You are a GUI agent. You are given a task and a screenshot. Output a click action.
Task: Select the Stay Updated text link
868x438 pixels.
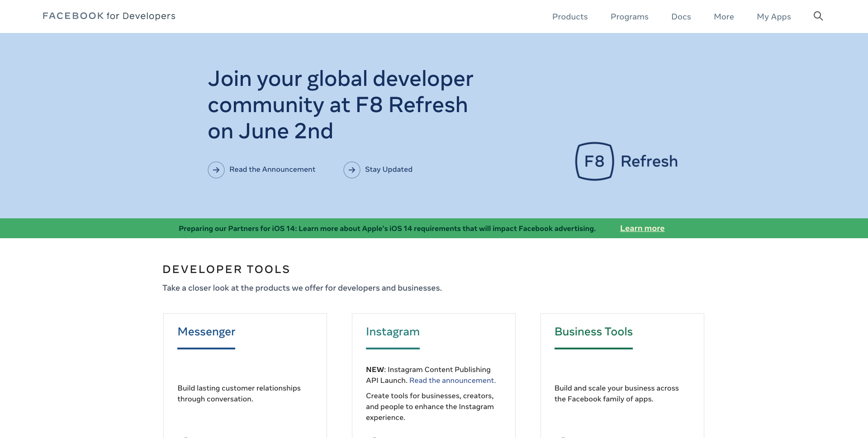click(389, 170)
